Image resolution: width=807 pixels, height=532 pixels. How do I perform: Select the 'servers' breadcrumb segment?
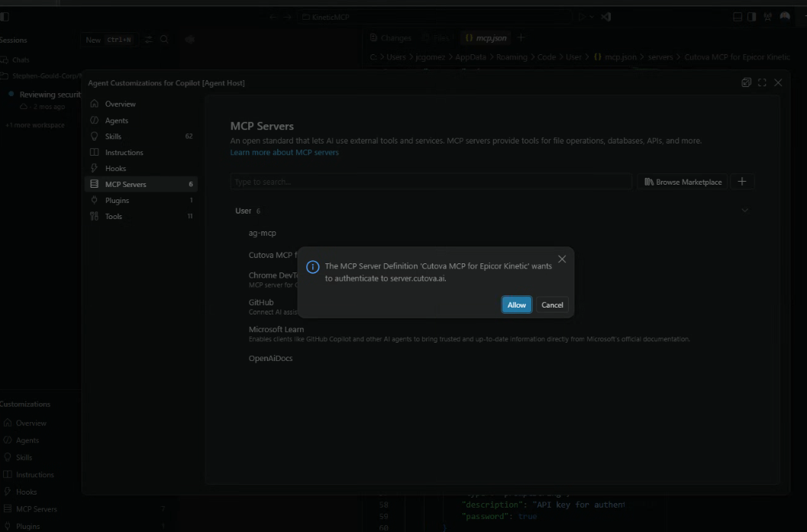tap(660, 57)
